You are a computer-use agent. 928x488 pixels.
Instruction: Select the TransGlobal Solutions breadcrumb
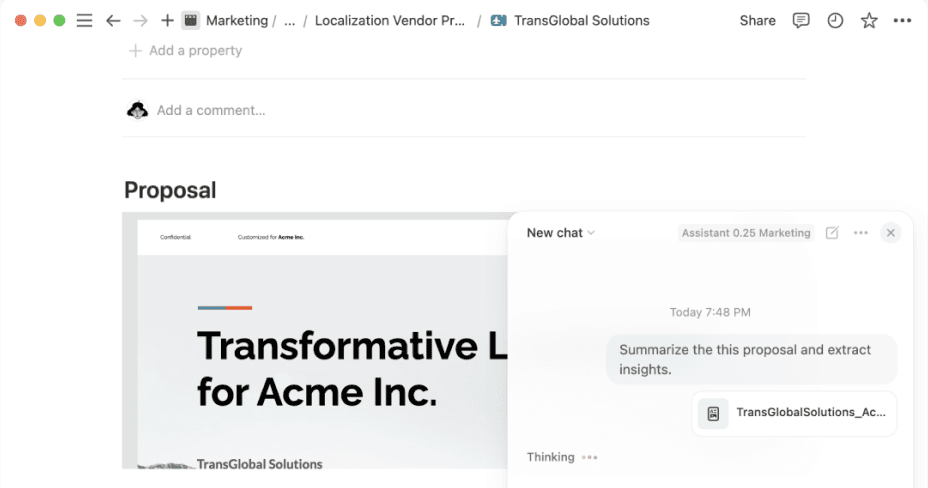580,20
